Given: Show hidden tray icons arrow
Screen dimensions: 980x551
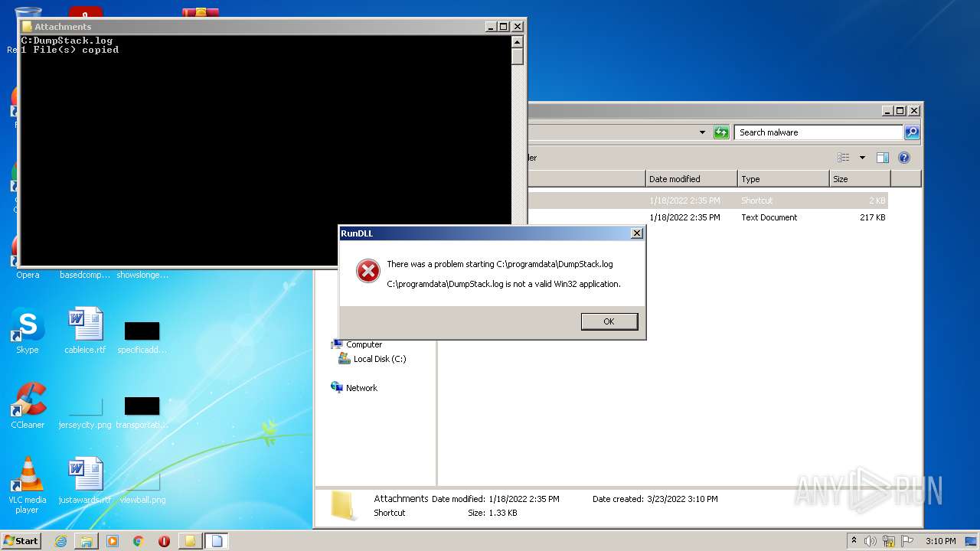Looking at the screenshot, I should (x=854, y=540).
